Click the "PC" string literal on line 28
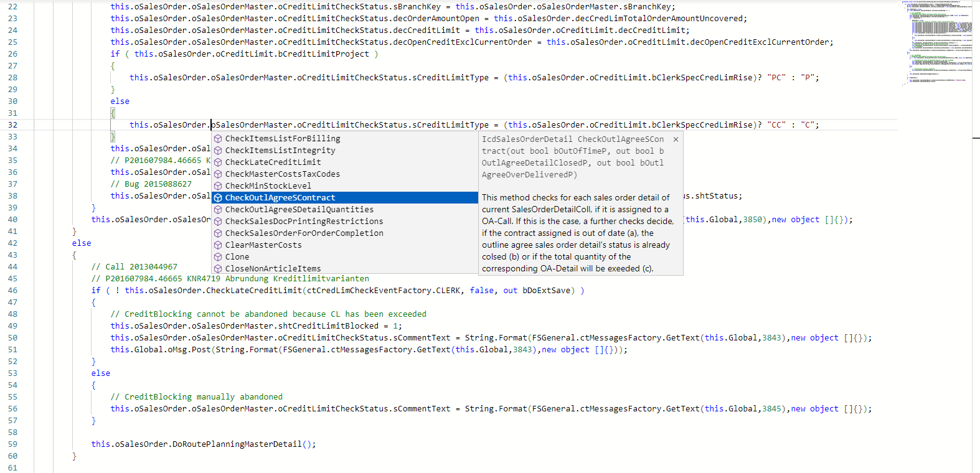This screenshot has height=473, width=980. click(x=776, y=78)
